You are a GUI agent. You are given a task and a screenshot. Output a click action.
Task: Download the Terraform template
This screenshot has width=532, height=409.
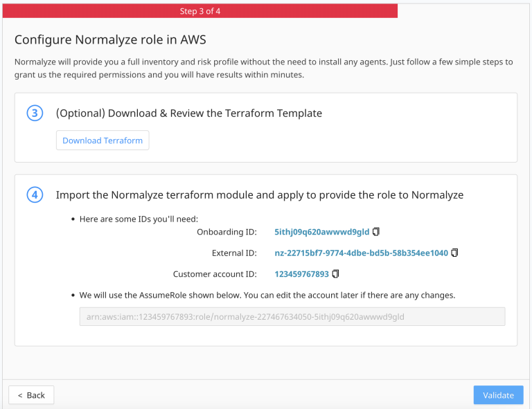click(x=103, y=140)
